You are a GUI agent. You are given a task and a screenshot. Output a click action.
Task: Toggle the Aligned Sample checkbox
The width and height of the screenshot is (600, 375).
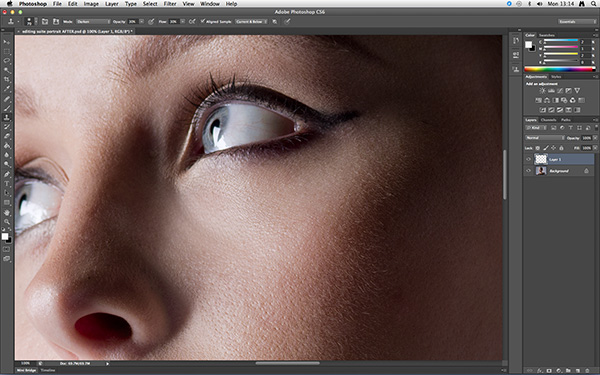pos(203,21)
